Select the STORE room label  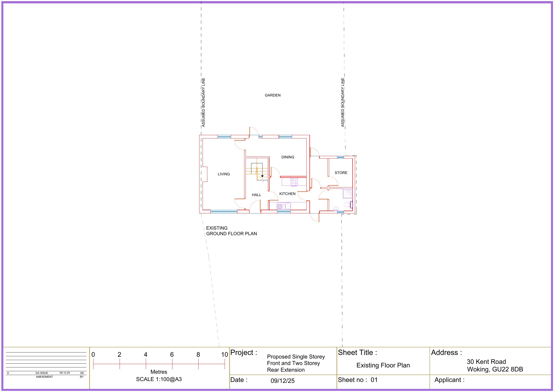pyautogui.click(x=341, y=173)
